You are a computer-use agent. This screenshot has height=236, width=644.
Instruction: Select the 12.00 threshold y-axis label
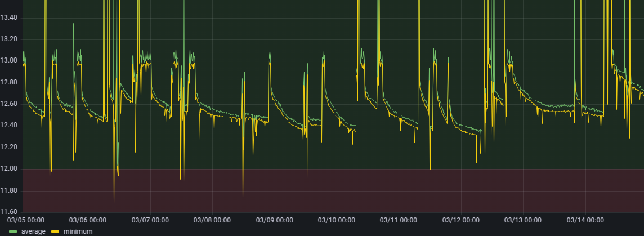coord(9,169)
